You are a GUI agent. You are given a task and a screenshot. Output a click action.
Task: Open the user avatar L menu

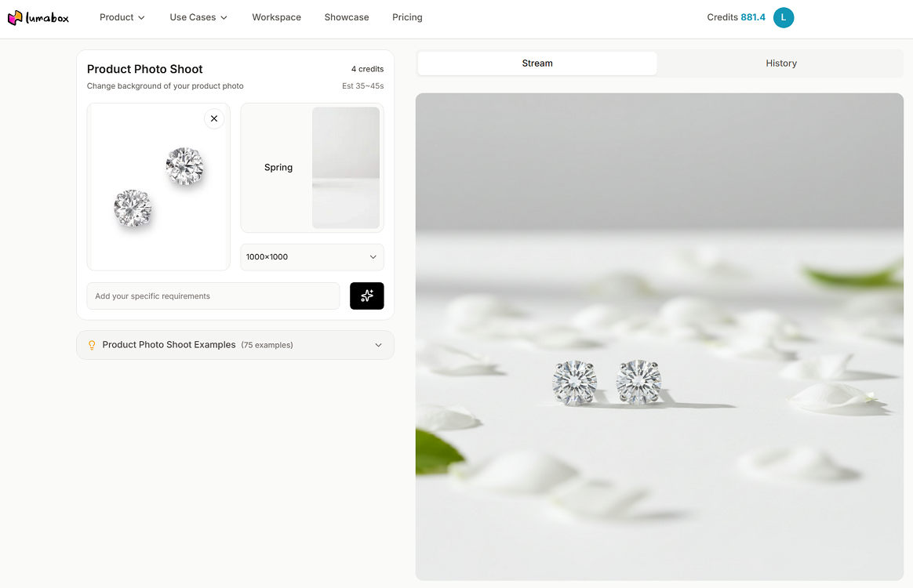pyautogui.click(x=783, y=17)
